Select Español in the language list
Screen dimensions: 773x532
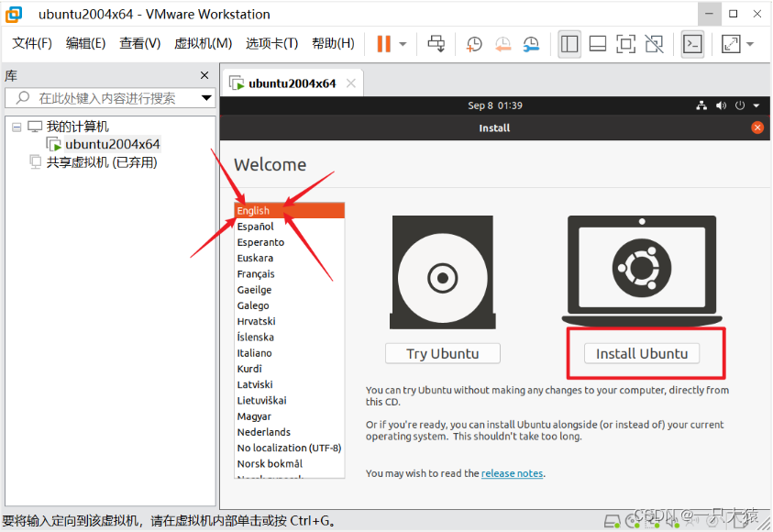[290, 227]
